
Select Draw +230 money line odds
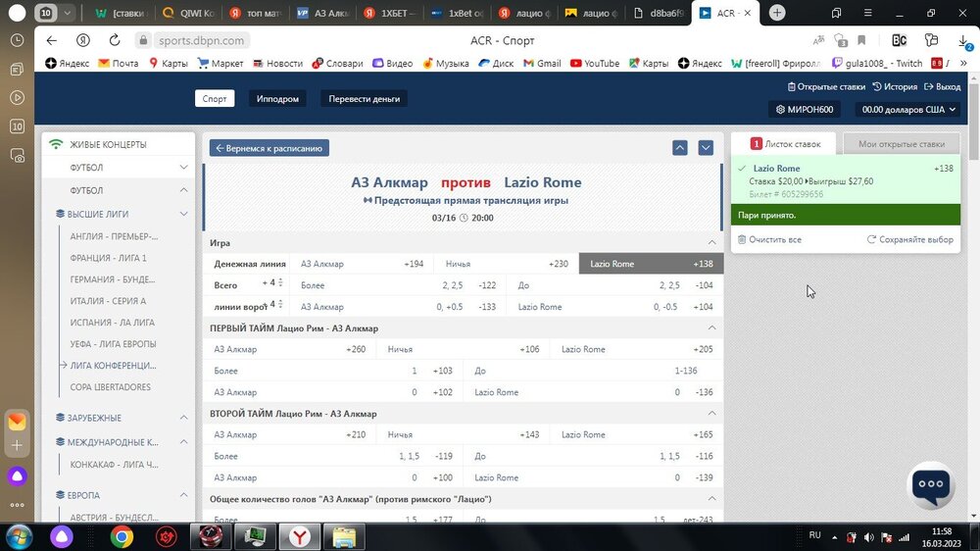click(506, 264)
